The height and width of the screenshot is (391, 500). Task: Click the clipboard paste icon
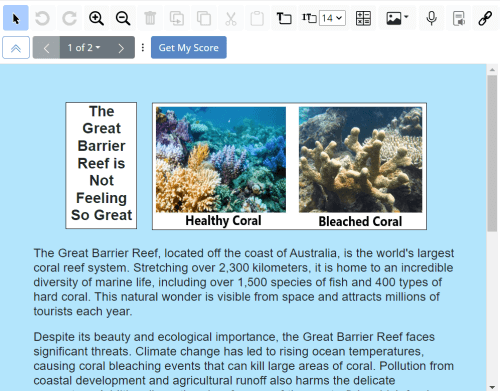pos(257,18)
